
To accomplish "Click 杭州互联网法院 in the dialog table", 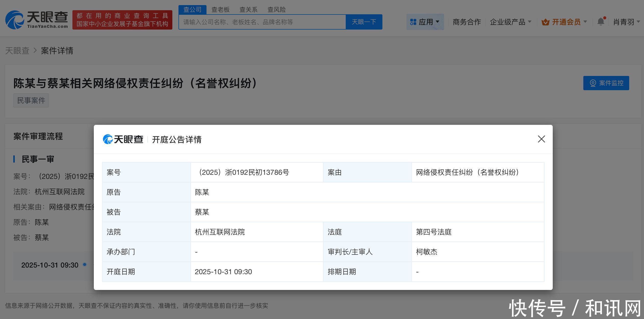I will [220, 232].
